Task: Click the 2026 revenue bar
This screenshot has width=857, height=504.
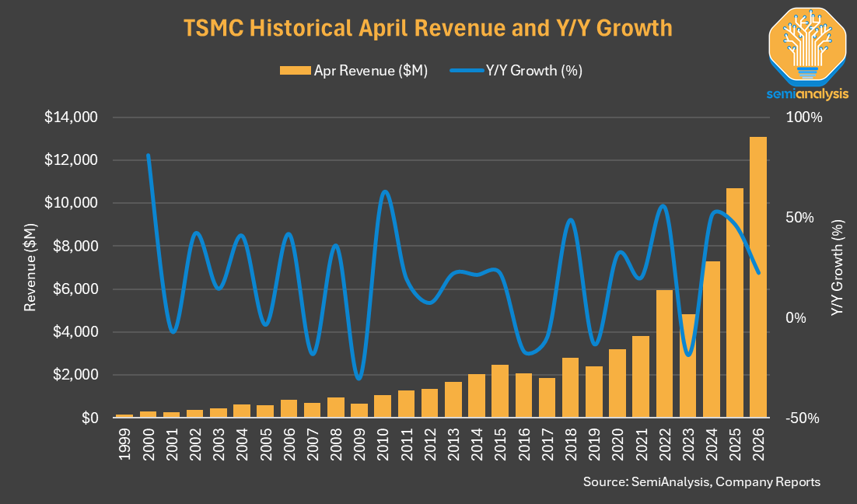Action: click(x=758, y=277)
